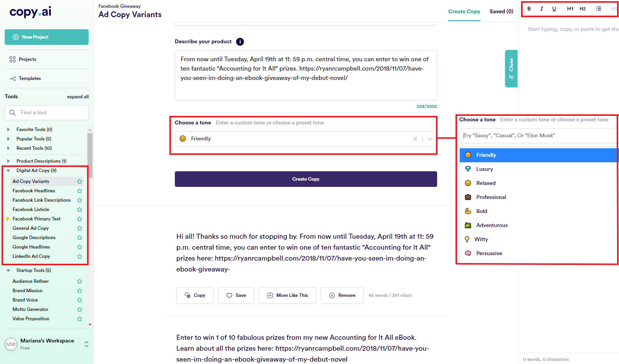Expand Popular Tools section

click(8, 139)
